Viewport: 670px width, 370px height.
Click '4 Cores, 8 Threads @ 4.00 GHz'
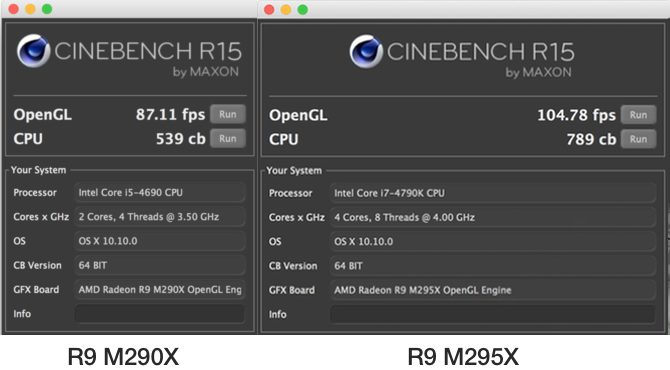(x=493, y=217)
